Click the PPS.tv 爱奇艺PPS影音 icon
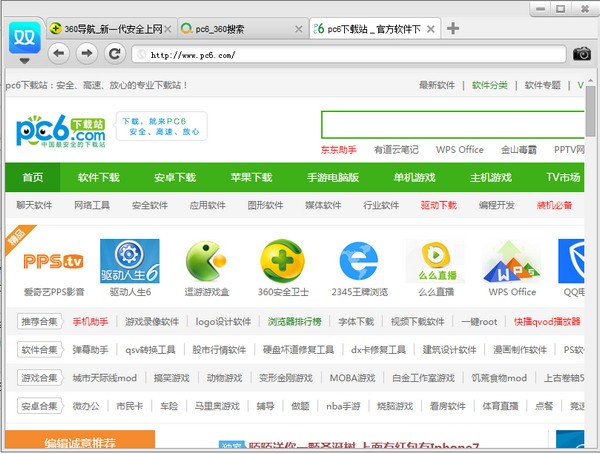 point(54,261)
